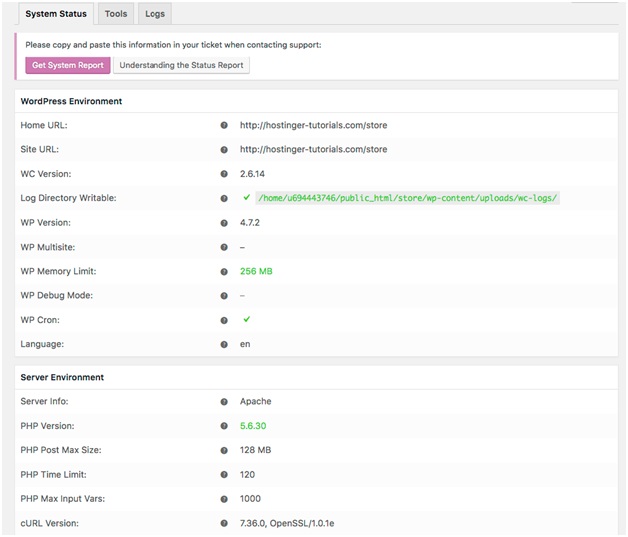Show help tooltip for cURL Version

pos(224,523)
